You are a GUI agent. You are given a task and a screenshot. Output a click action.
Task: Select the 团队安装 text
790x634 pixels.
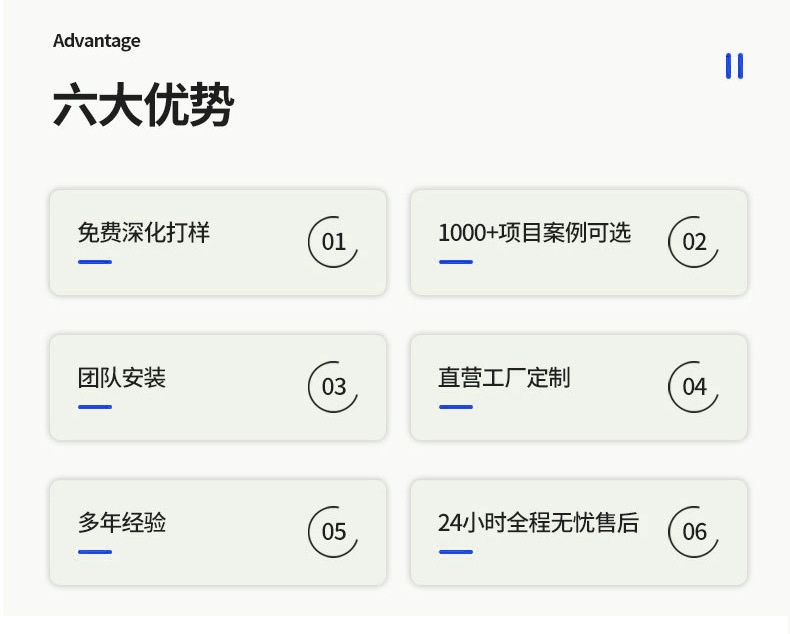pos(122,378)
